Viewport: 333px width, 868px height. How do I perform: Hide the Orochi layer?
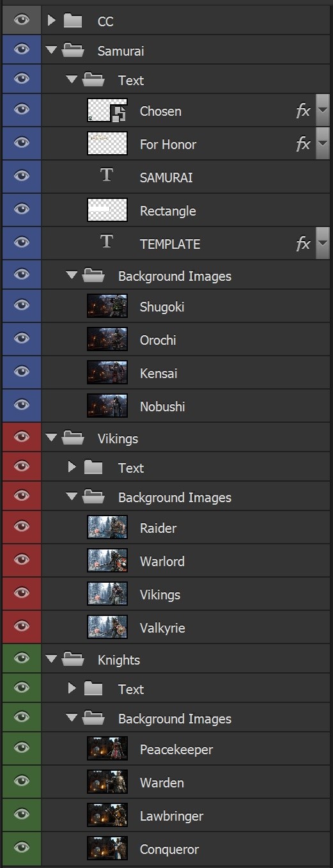click(22, 339)
